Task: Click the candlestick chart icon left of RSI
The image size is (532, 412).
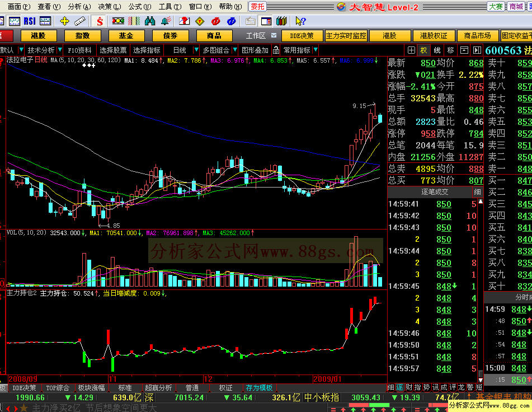Action: (14, 21)
